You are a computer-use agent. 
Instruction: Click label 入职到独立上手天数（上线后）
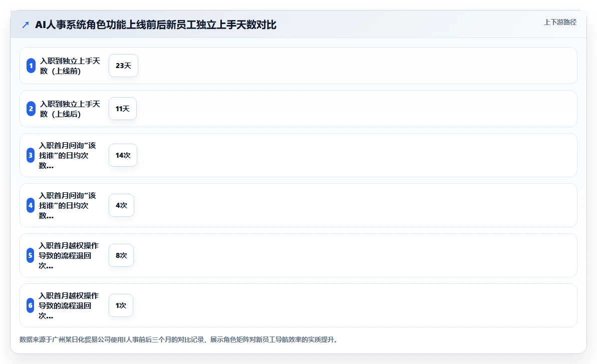70,109
